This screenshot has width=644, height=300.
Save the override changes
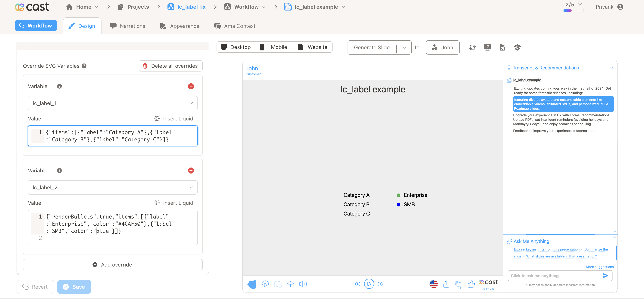coord(74,287)
